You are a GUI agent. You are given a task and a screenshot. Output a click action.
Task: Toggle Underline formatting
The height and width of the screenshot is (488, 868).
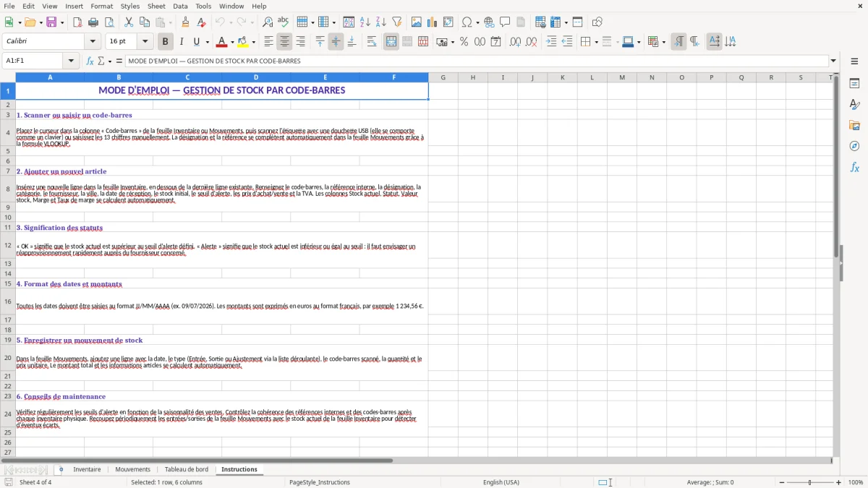[x=197, y=42]
